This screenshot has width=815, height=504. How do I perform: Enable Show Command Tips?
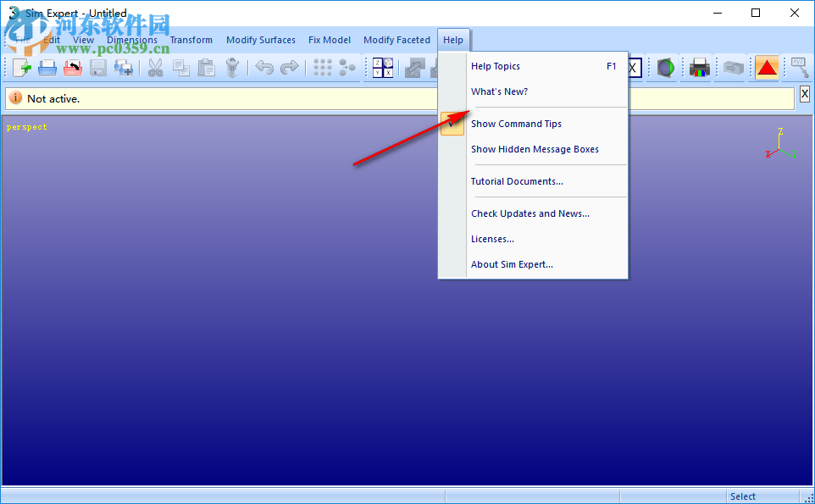(x=516, y=124)
